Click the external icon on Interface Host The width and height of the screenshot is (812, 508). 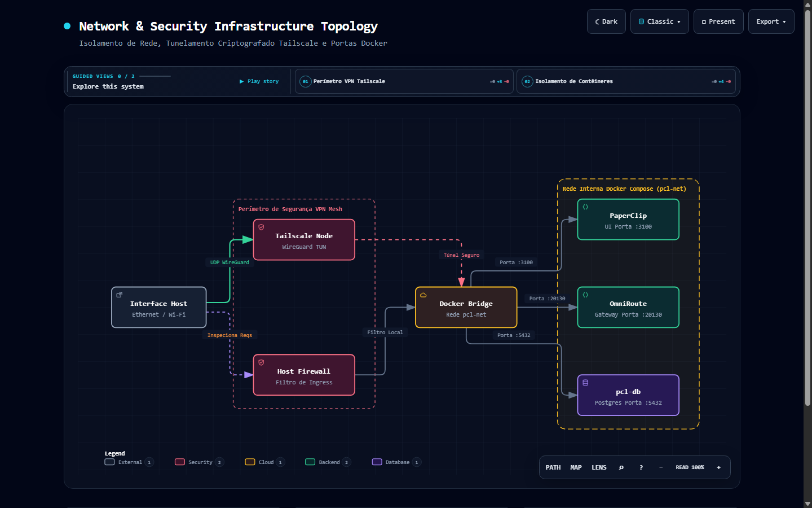pos(119,295)
